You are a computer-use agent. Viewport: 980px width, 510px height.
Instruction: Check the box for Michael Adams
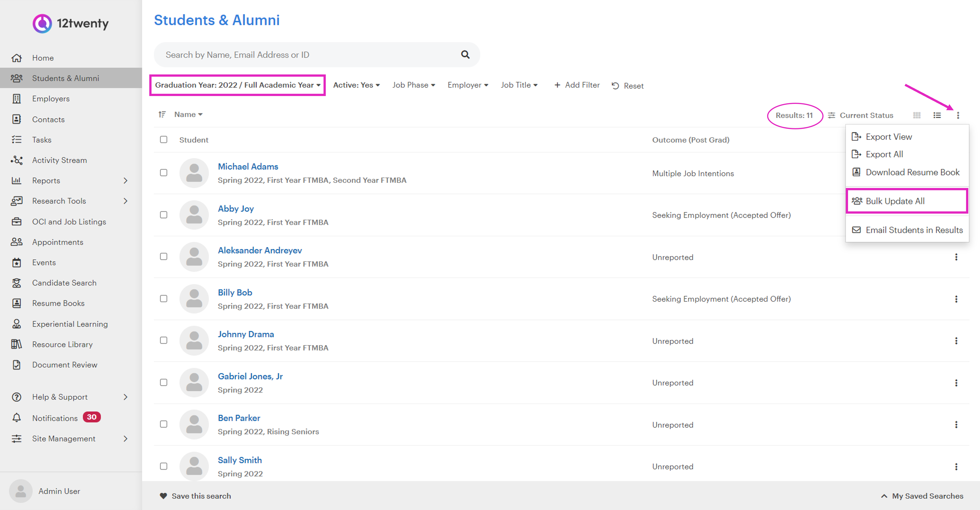(164, 173)
